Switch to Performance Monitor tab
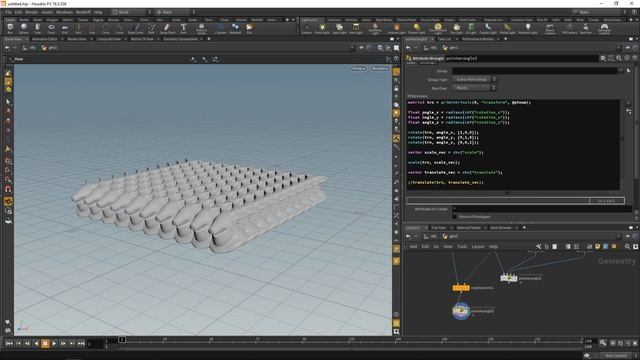The image size is (640, 360). click(x=478, y=39)
